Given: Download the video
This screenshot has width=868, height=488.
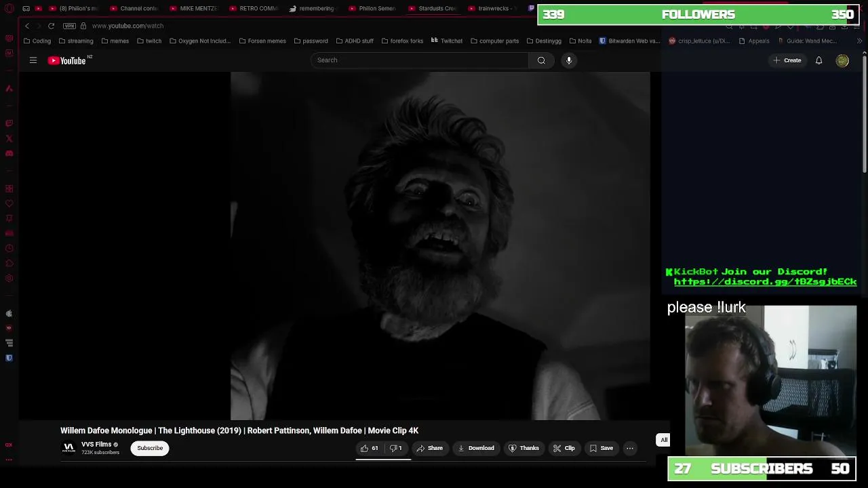Looking at the screenshot, I should [x=476, y=448].
